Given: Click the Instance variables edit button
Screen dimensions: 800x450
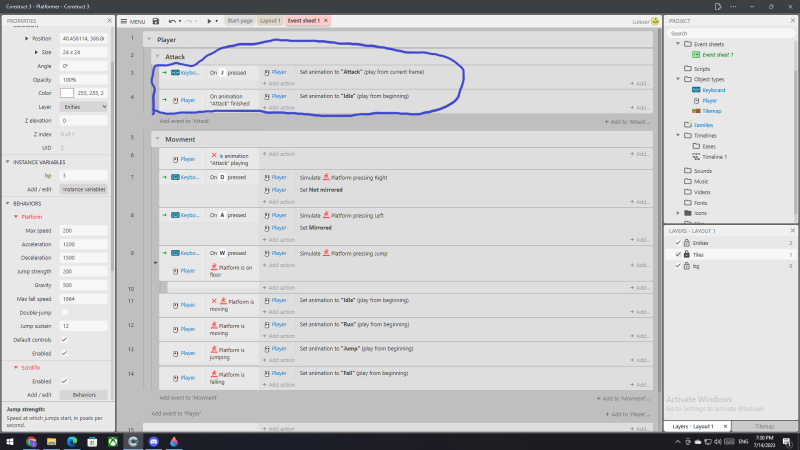Looking at the screenshot, I should [84, 188].
